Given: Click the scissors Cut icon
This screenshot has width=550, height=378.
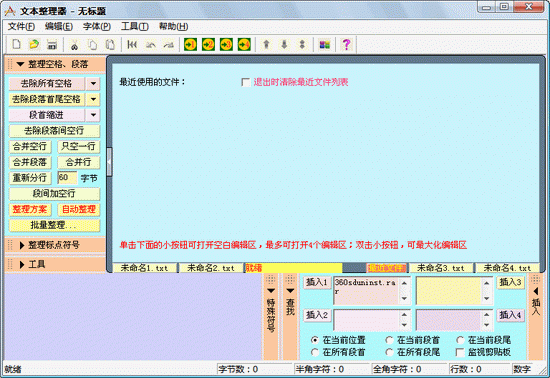Looking at the screenshot, I should point(74,45).
